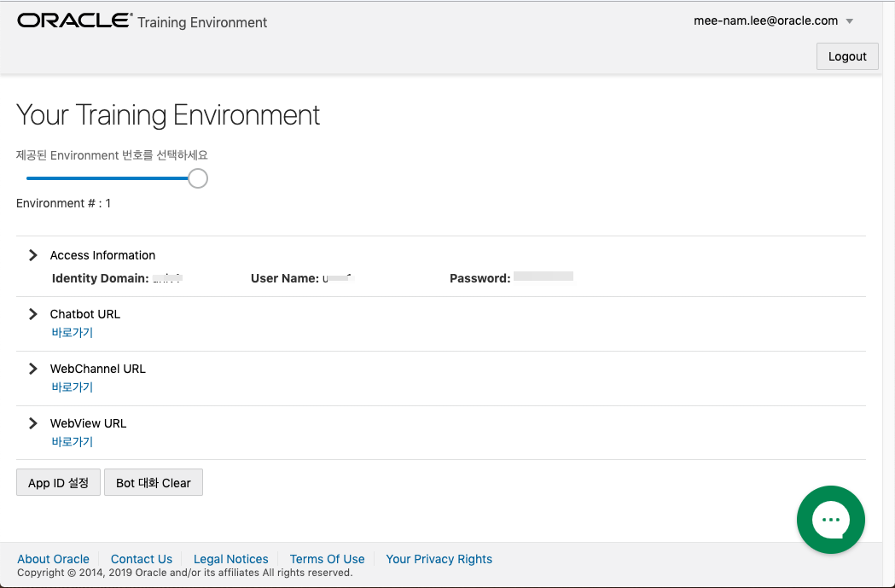Expand the WebView URL section

pos(33,423)
